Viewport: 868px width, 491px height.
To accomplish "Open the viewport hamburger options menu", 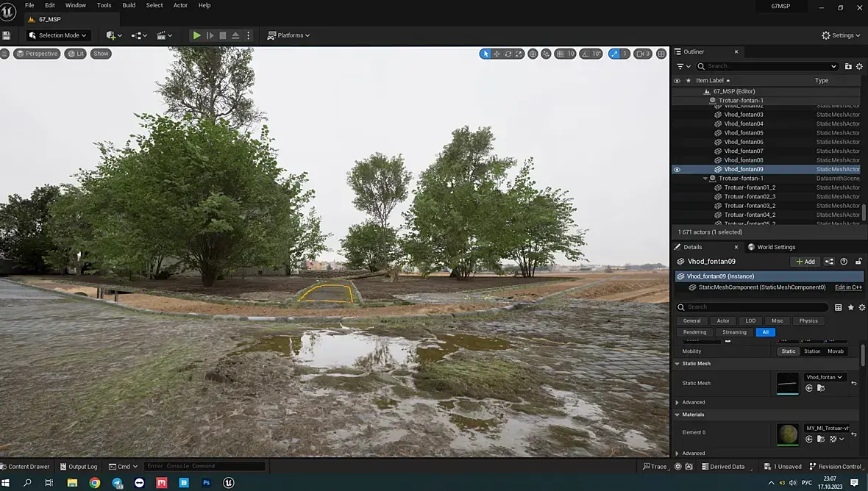I will 4,54.
